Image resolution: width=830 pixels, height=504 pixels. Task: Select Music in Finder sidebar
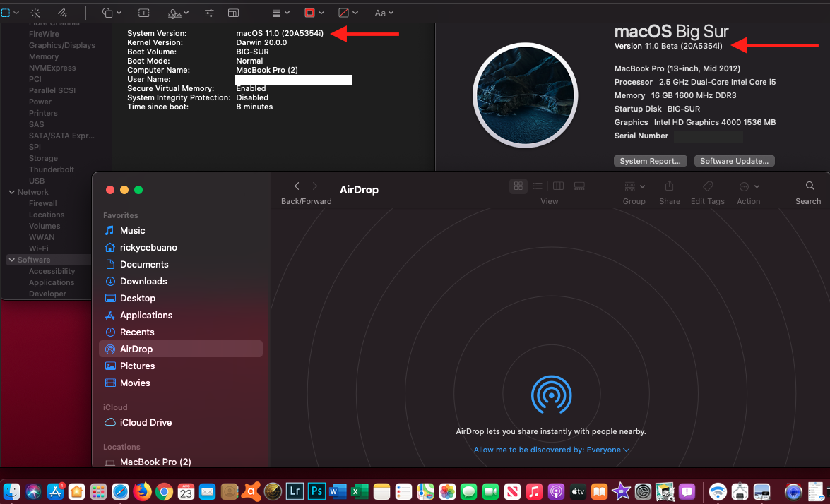click(x=181, y=230)
